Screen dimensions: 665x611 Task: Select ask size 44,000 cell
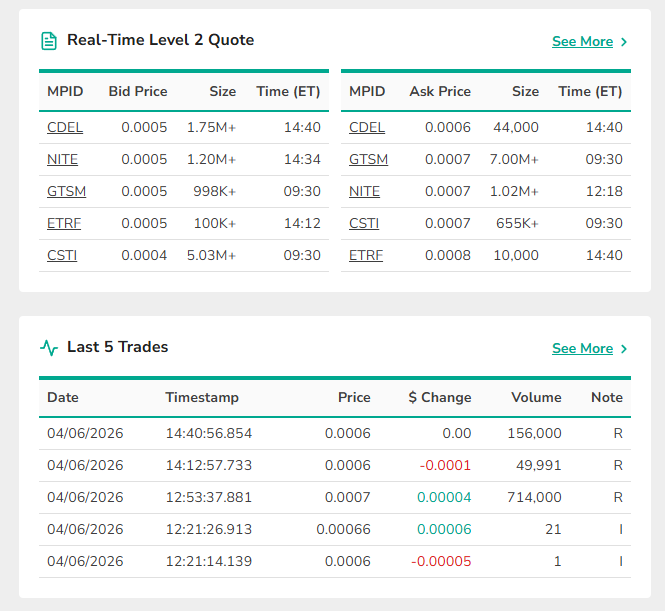point(516,127)
